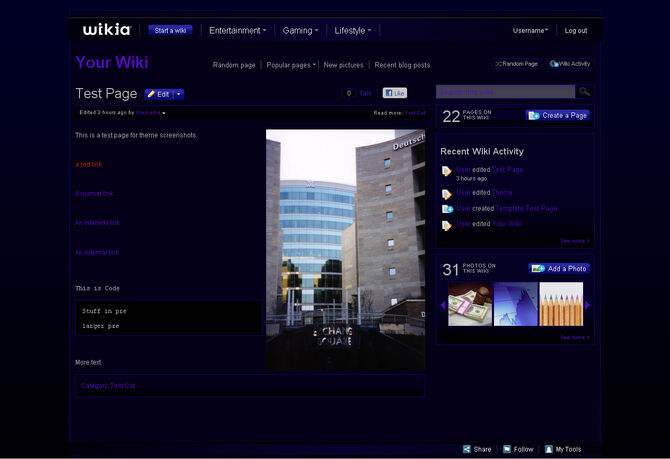The height and width of the screenshot is (459, 670).
Task: Click the Username link in edit history line
Action: pyautogui.click(x=148, y=113)
